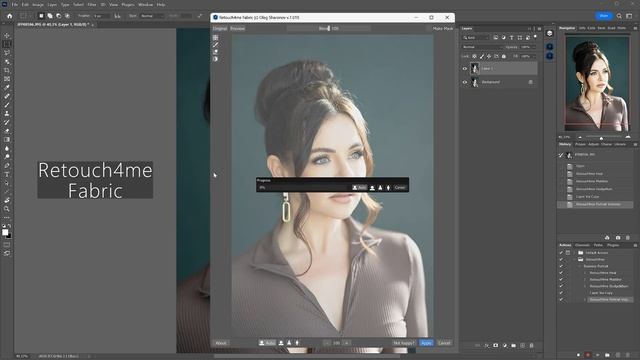Open the layer Kind filter dropdown
The height and width of the screenshot is (360, 640).
pos(476,38)
